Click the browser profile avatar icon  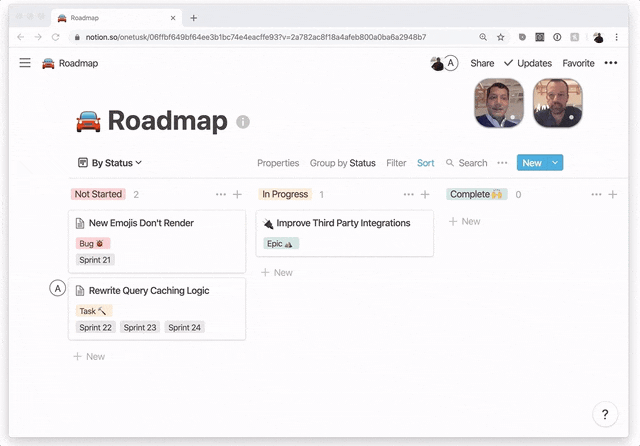[598, 37]
